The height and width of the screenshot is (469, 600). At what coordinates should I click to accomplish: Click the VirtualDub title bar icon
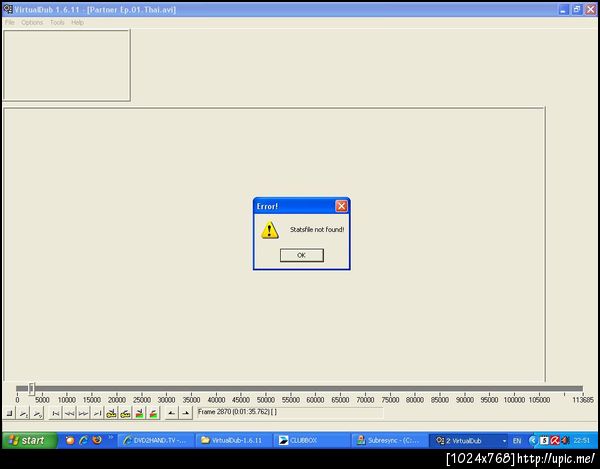[x=8, y=9]
